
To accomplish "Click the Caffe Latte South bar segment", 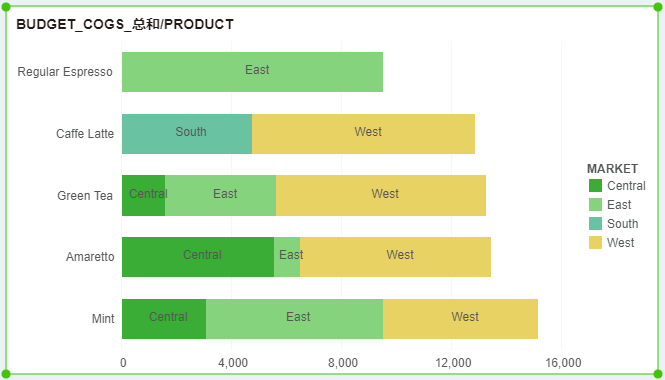I will (x=187, y=134).
